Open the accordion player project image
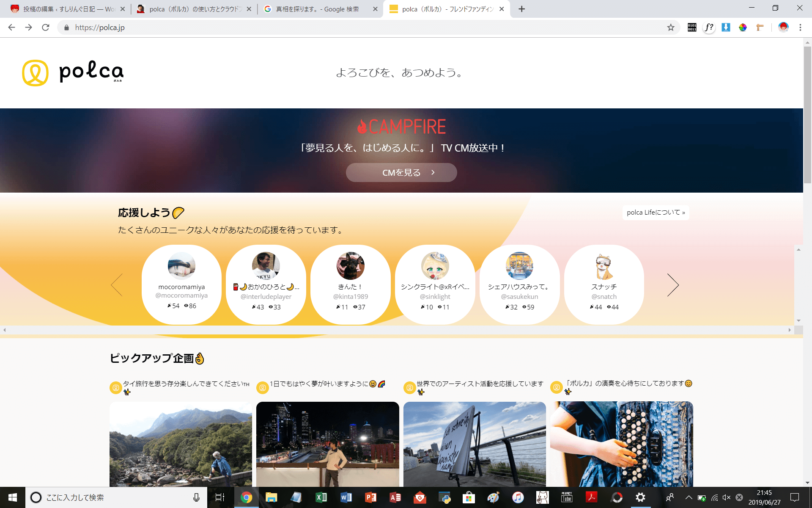The image size is (812, 508). (x=621, y=444)
